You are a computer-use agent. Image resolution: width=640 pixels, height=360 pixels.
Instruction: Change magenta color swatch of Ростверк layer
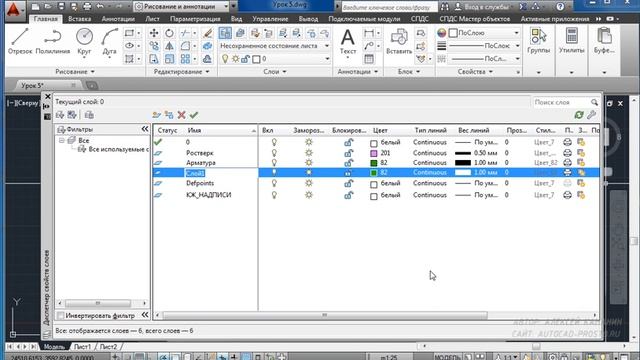coord(373,153)
